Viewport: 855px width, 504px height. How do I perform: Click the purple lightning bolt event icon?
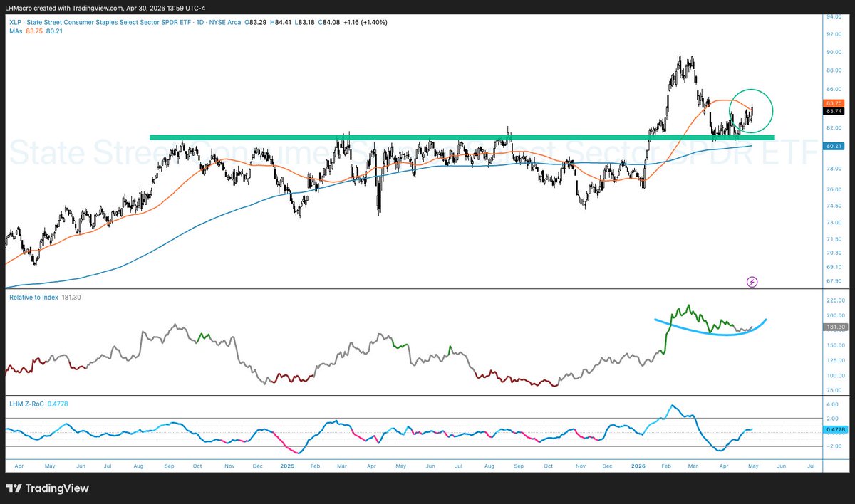click(x=752, y=282)
